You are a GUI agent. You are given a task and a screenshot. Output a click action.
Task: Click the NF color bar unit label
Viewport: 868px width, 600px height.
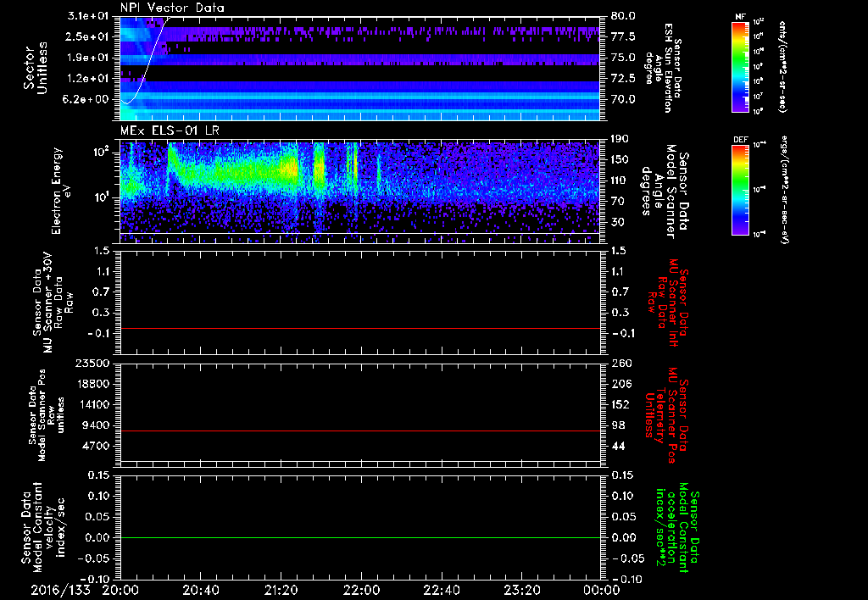(783, 67)
